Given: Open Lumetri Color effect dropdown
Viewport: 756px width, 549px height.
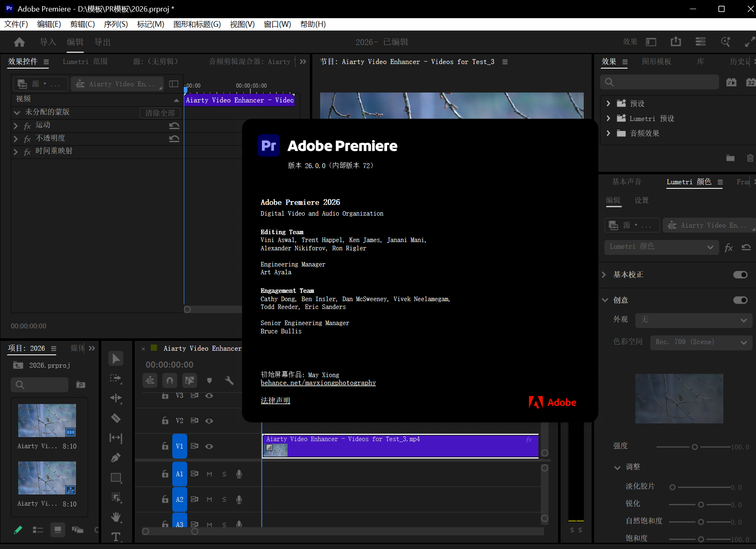Looking at the screenshot, I should (x=662, y=247).
